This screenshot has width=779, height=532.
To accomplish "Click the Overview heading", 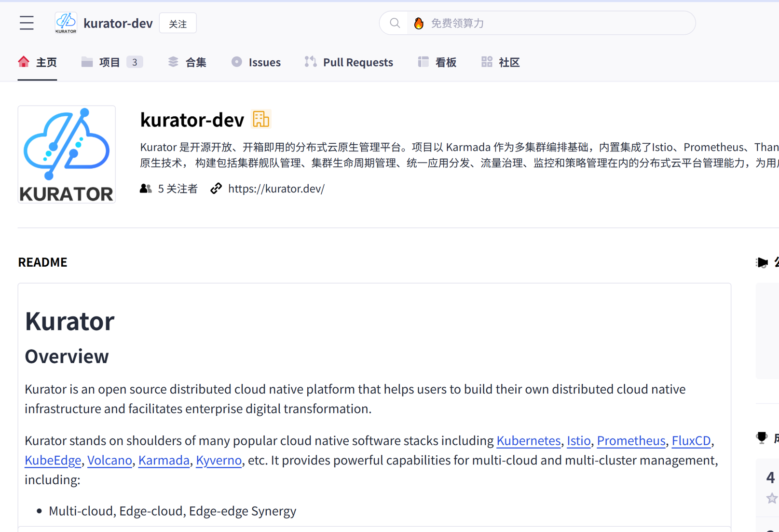I will pyautogui.click(x=67, y=356).
